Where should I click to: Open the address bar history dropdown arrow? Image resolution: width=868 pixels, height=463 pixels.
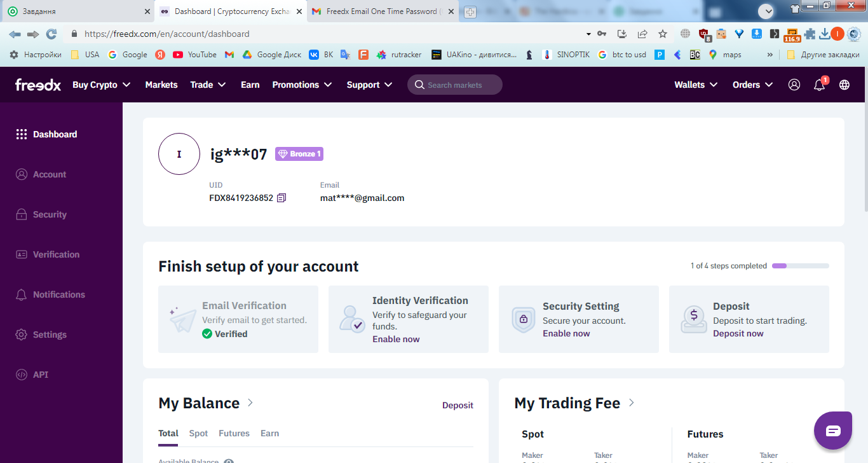(x=588, y=34)
